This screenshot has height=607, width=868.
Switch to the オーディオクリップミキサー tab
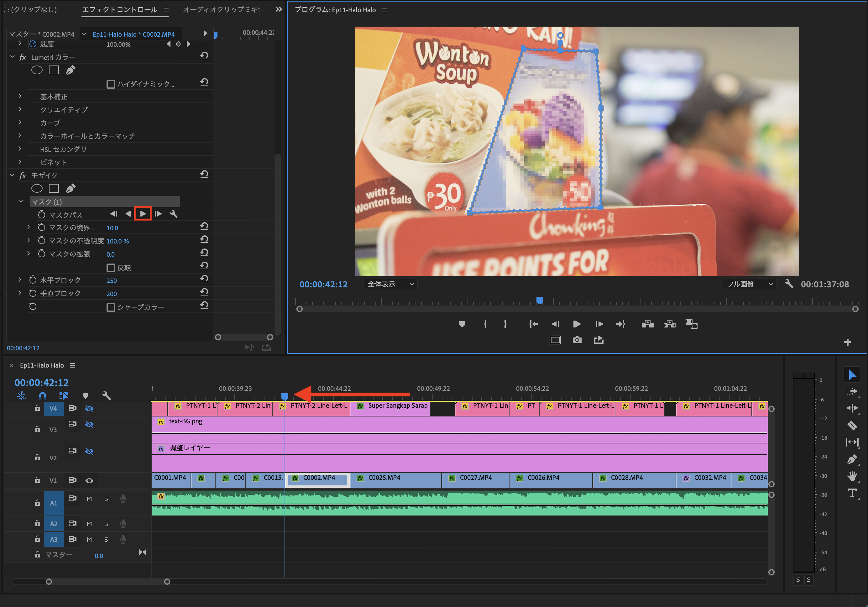pos(221,9)
